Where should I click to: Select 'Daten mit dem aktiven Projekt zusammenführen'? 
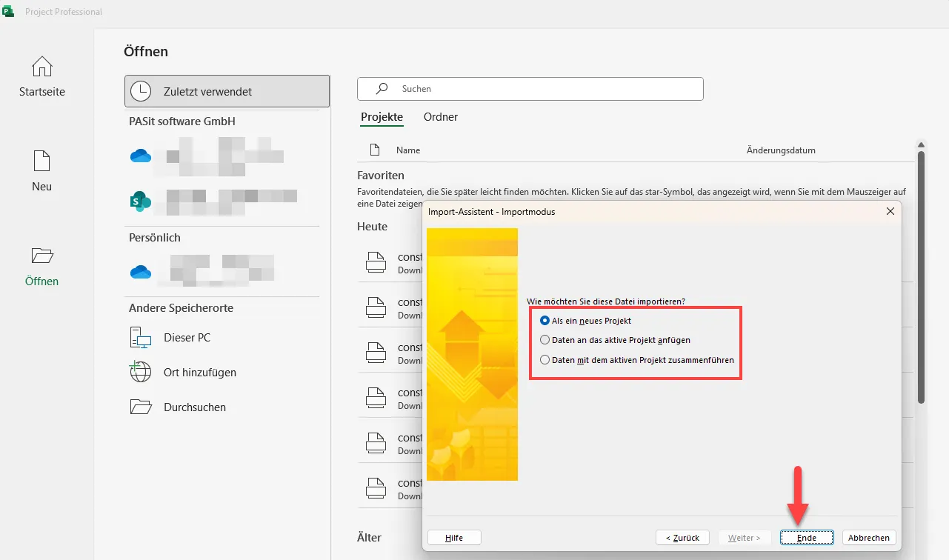[545, 360]
